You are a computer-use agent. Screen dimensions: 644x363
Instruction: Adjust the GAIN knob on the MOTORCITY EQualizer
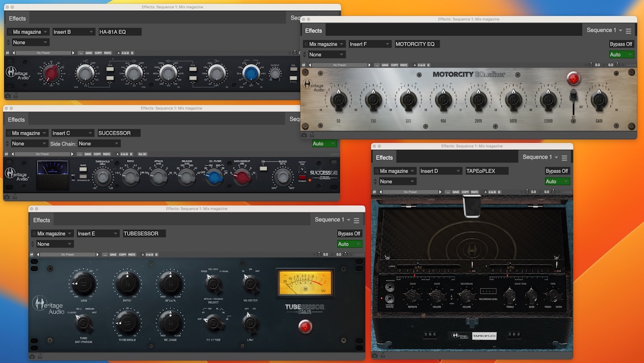pyautogui.click(x=599, y=100)
